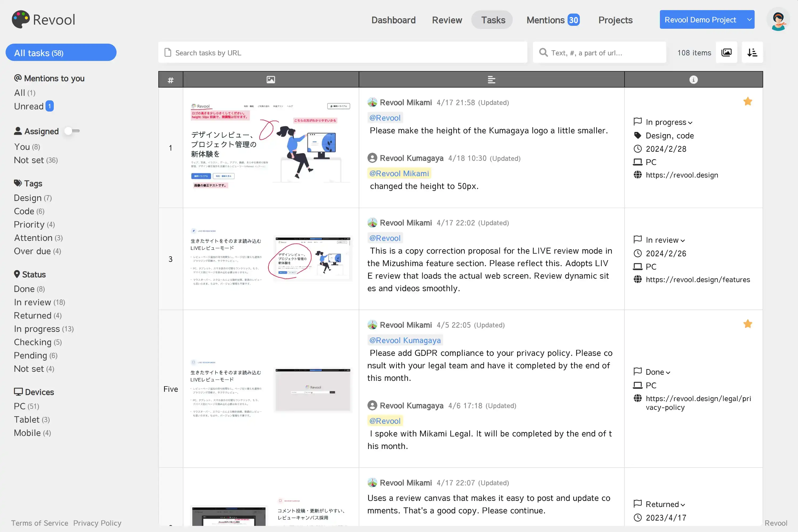Click the tag icon beside Design, code
Screen dimensions: 798x532
[638, 135]
